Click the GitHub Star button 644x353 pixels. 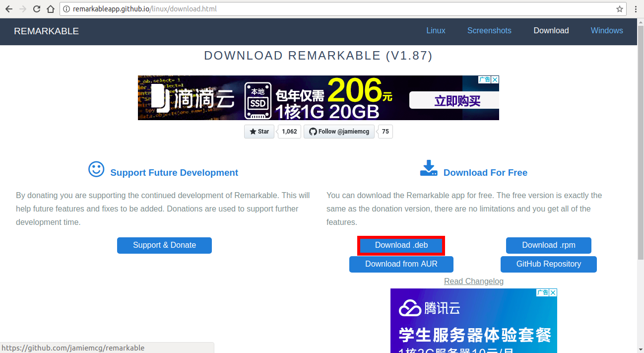259,132
